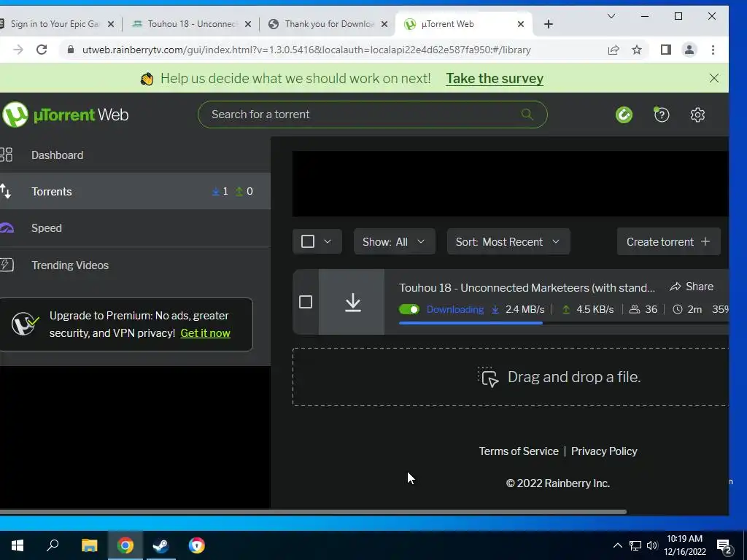Open the Show: All filter dropdown
747x560 pixels.
click(x=394, y=241)
